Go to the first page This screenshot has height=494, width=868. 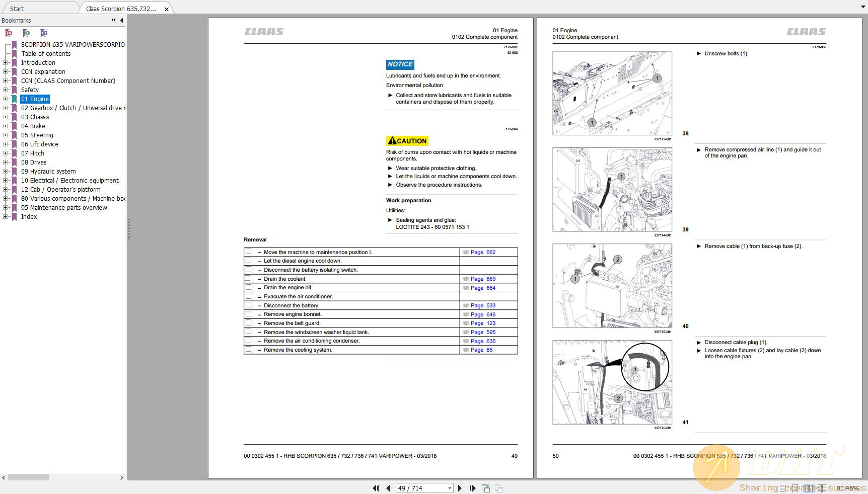(376, 488)
